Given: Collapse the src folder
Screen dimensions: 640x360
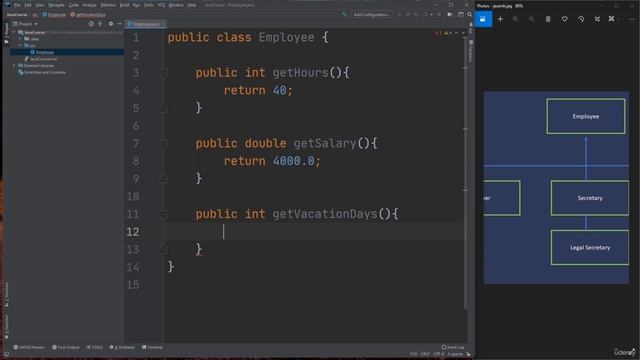Looking at the screenshot, I should pyautogui.click(x=20, y=45).
